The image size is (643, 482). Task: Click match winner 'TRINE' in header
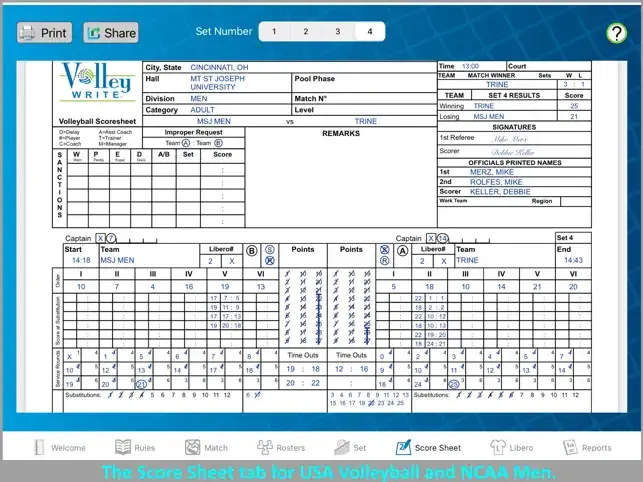(x=497, y=85)
